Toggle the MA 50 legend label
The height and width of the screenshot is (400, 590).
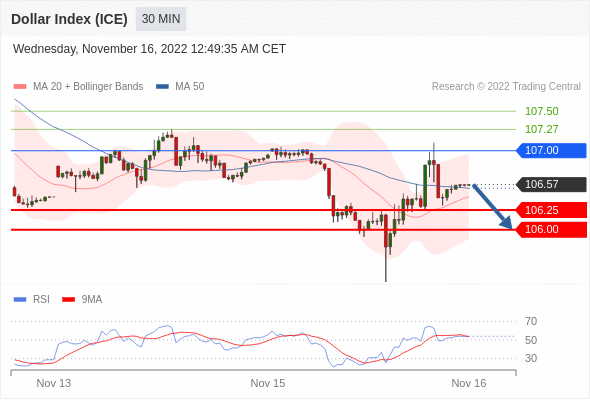click(x=190, y=87)
